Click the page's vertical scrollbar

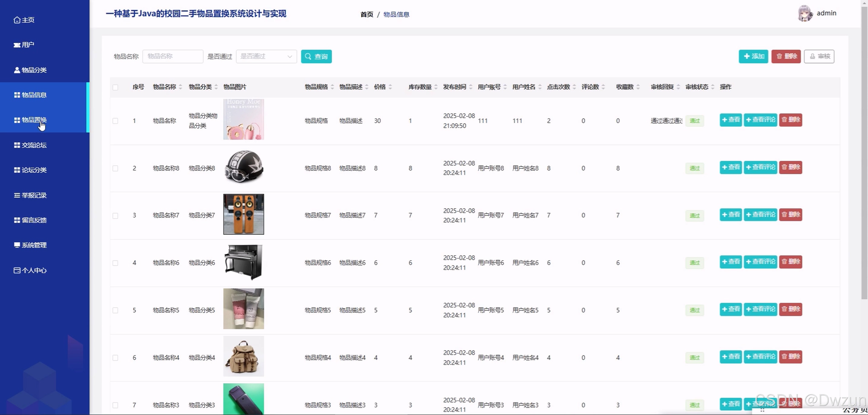tap(864, 152)
